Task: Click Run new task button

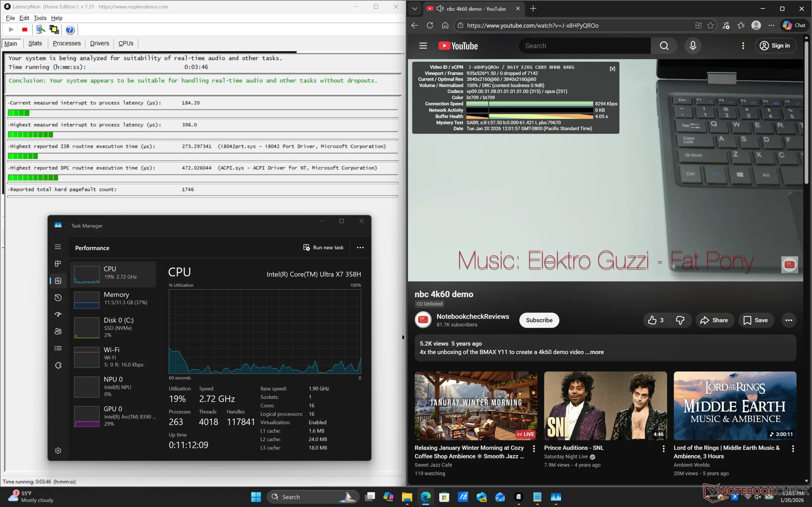Action: click(x=324, y=247)
